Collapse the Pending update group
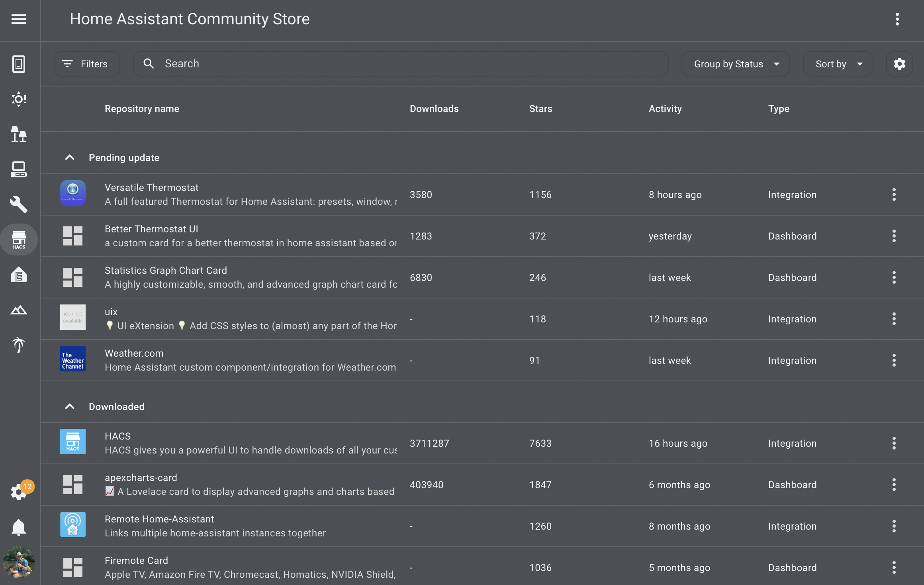The height and width of the screenshot is (585, 924). [70, 157]
